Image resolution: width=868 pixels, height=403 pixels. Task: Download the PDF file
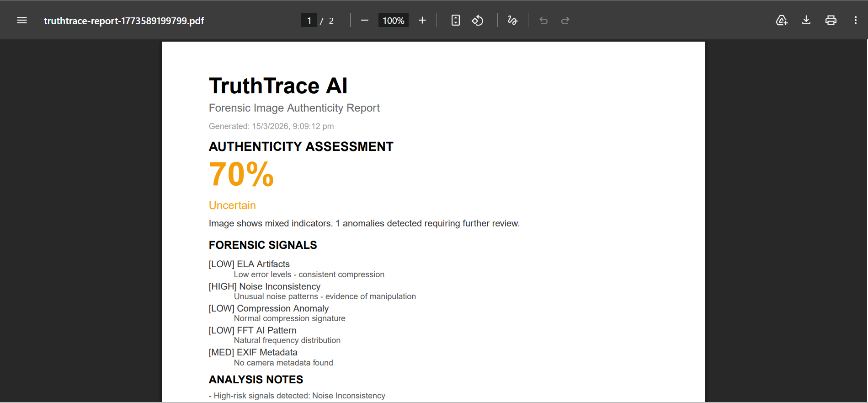point(806,21)
